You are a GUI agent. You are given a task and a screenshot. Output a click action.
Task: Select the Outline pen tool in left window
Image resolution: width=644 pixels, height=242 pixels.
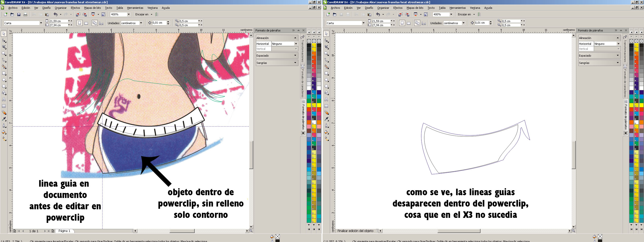point(4,126)
